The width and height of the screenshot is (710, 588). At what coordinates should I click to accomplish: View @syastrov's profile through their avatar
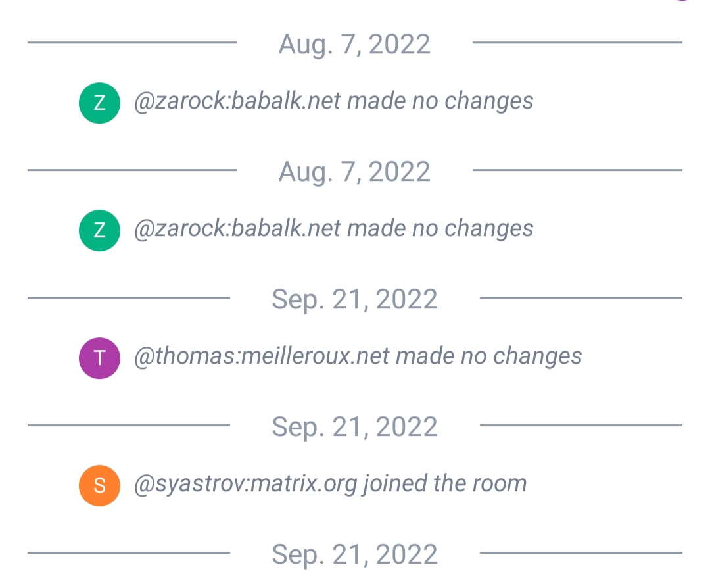[x=99, y=485]
